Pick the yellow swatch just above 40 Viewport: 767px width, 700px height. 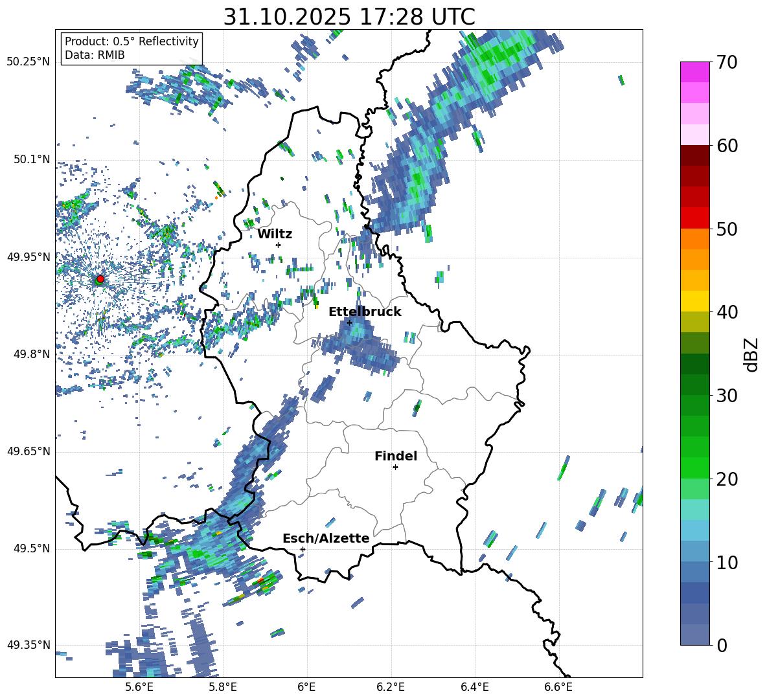click(695, 301)
